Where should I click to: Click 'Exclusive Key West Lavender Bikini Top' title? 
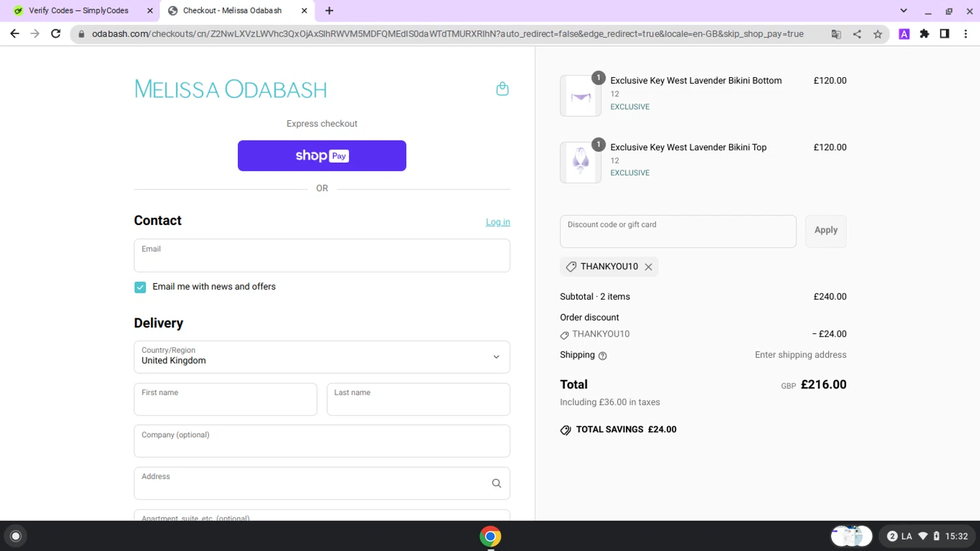688,147
